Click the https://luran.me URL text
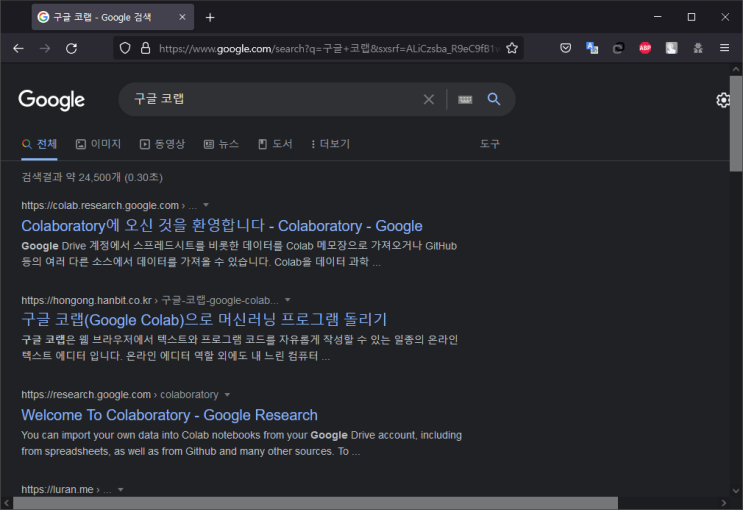 57,490
